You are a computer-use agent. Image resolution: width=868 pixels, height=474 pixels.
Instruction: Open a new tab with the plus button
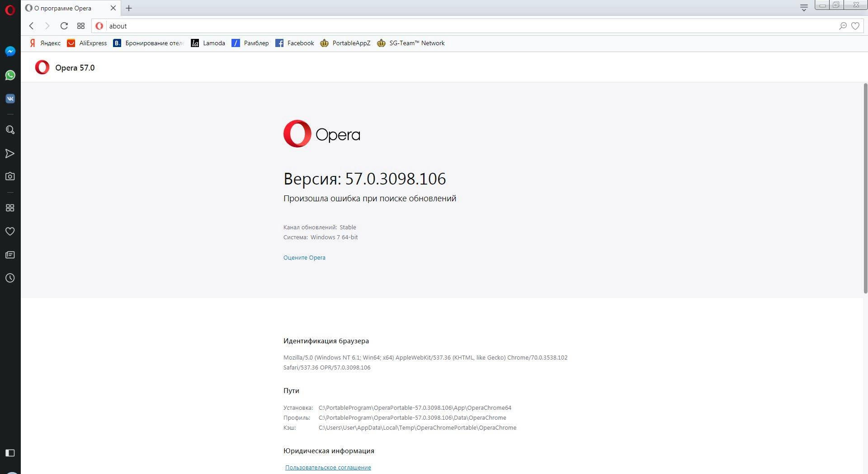129,8
